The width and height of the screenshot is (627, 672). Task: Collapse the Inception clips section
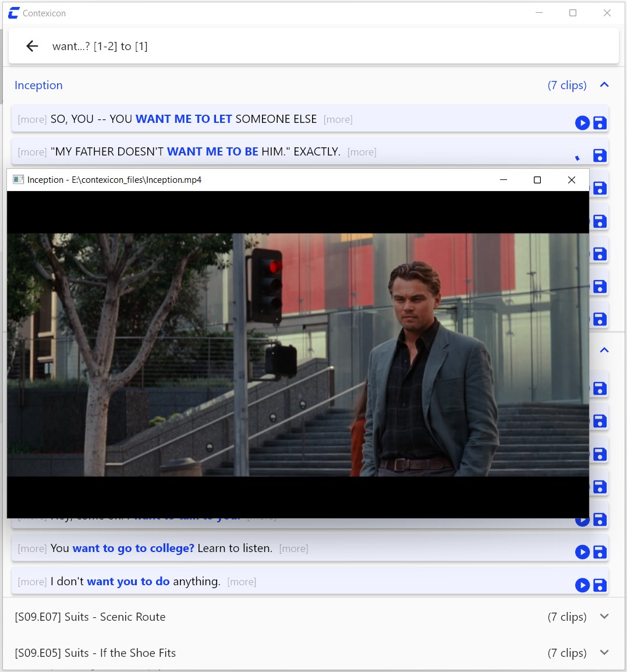click(604, 85)
